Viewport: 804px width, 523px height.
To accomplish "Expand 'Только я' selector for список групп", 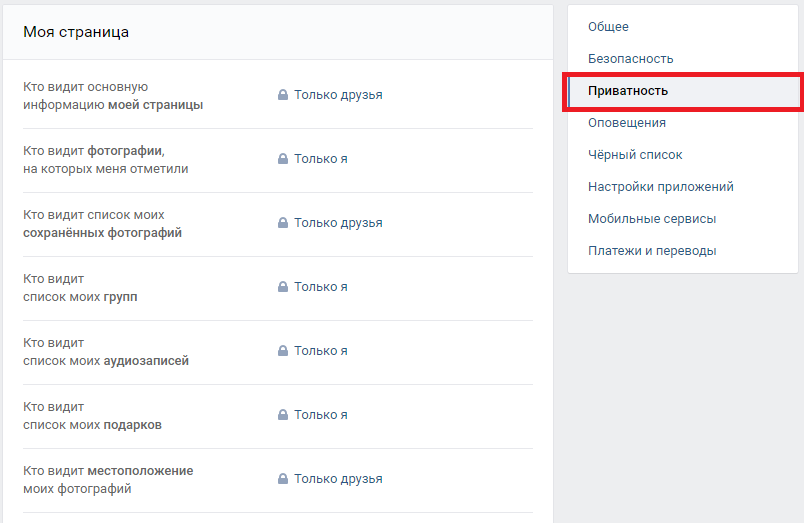I will 321,287.
